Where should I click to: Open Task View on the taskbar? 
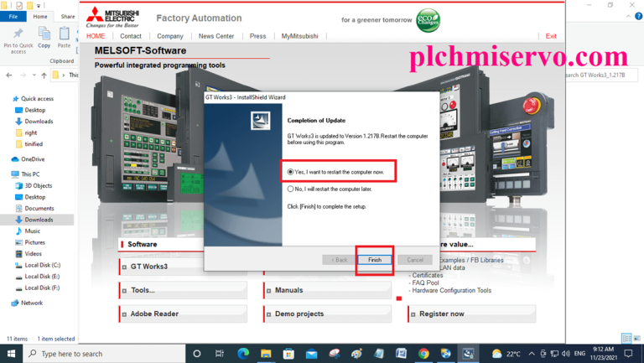click(220, 354)
